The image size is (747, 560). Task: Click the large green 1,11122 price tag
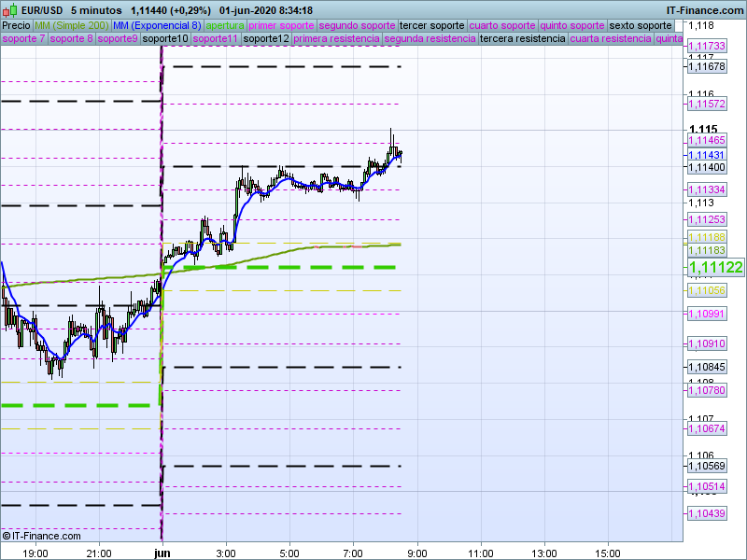coord(715,267)
